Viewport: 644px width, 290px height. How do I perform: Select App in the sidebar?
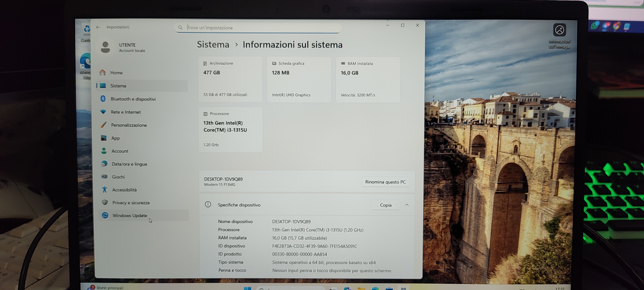[116, 138]
